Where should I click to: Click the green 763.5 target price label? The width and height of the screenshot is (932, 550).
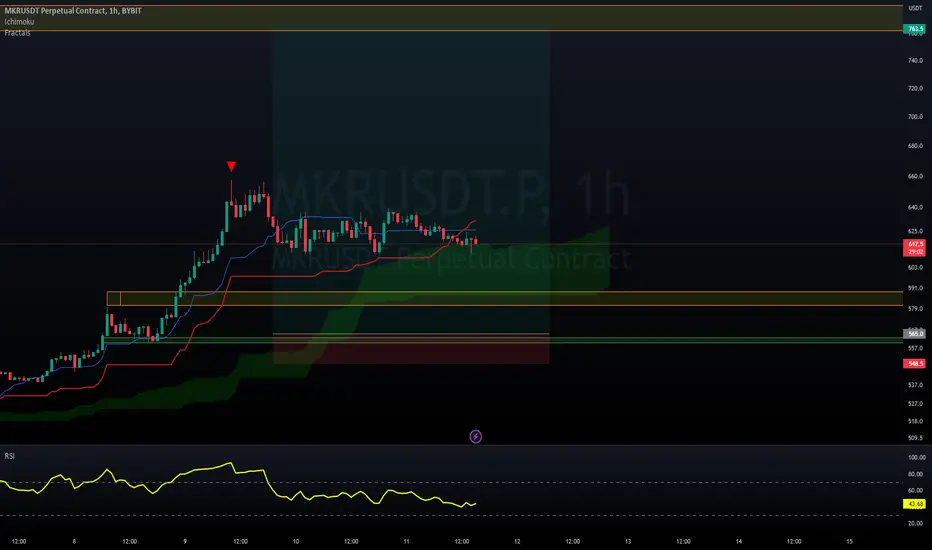coord(914,29)
